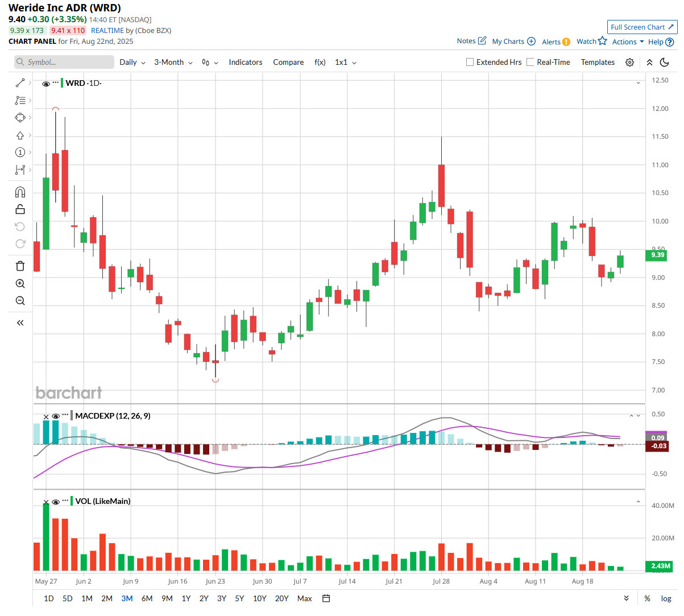Open the Daily frequency dropdown
Screen dimensions: 684x616
tap(132, 62)
